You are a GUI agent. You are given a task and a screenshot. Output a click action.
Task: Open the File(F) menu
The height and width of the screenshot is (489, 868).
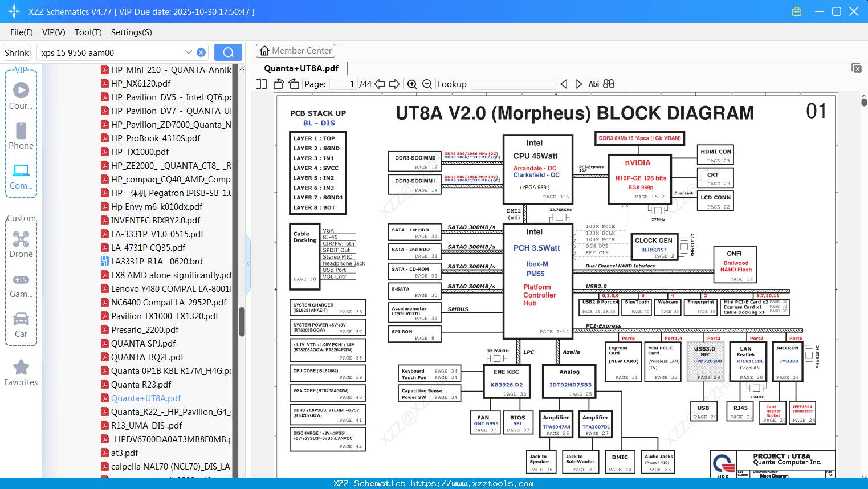click(22, 32)
